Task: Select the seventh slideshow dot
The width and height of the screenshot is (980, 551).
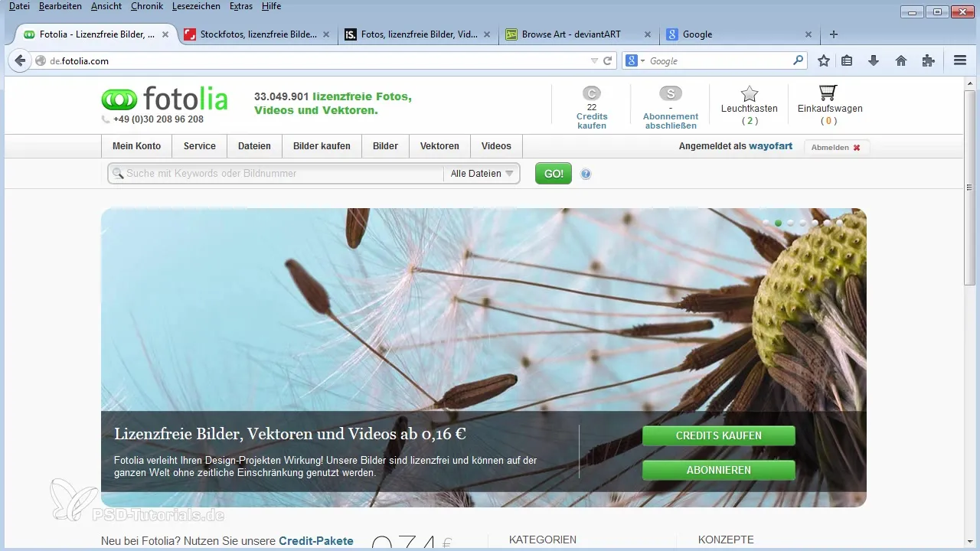Action: click(x=839, y=223)
